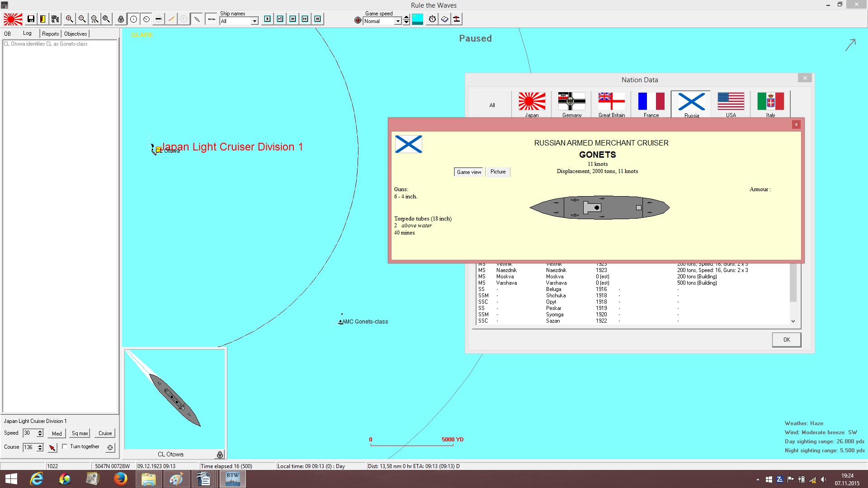Select the USA flag in Nation Data

pyautogui.click(x=731, y=104)
